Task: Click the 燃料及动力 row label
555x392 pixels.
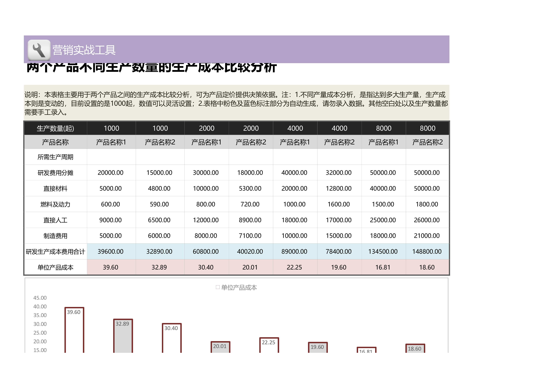Action: point(55,204)
